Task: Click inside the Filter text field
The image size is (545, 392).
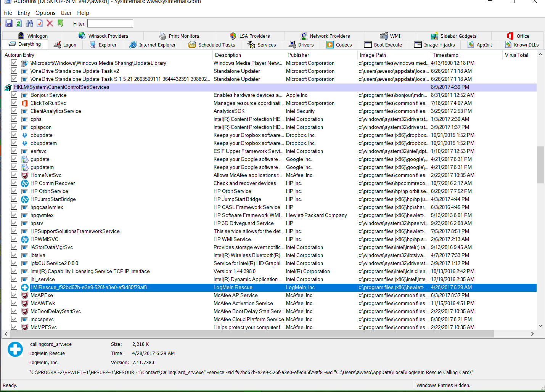Action: point(110,23)
